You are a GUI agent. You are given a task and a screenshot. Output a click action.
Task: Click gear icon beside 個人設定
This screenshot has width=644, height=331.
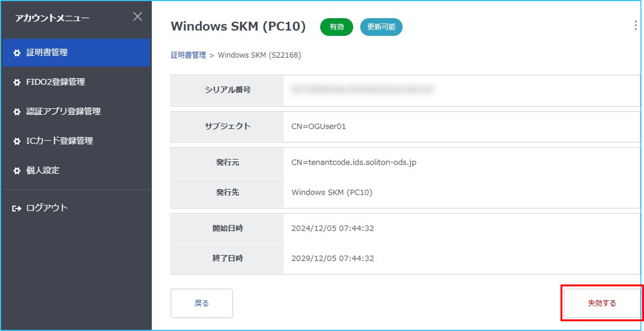point(17,171)
